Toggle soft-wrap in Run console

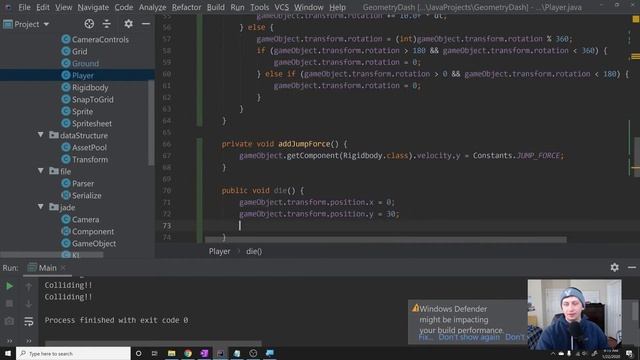point(29,322)
